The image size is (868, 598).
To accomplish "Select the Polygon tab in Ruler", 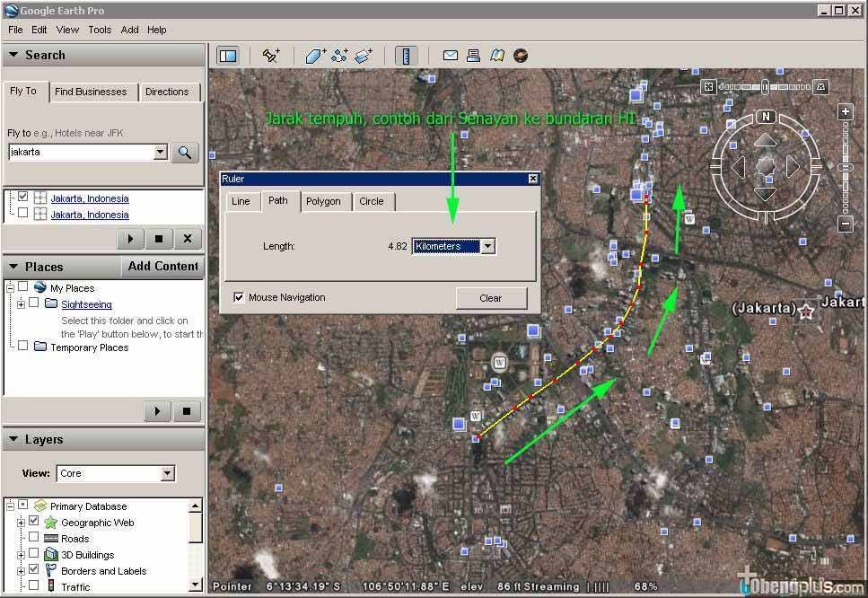I will tap(323, 201).
